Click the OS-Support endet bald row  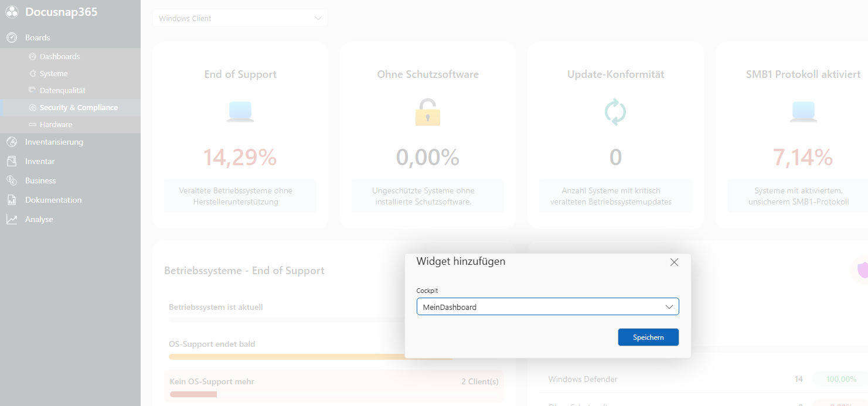coord(334,349)
